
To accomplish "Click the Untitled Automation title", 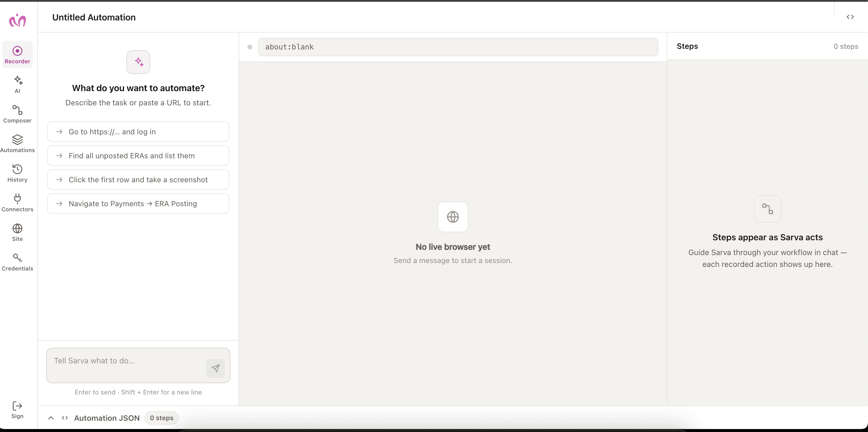I will click(x=94, y=17).
